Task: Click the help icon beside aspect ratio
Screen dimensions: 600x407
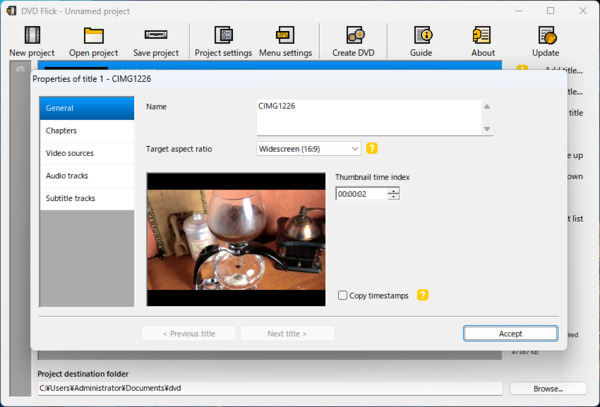Action: [372, 149]
